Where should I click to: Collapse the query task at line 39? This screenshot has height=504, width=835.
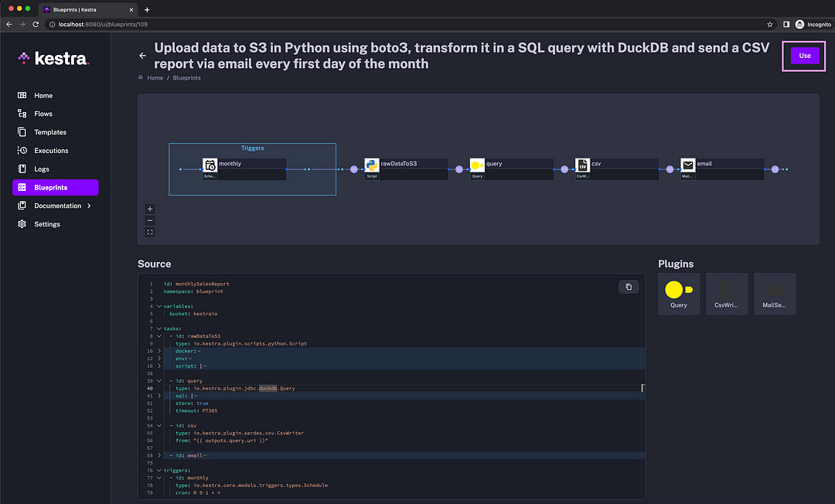tap(158, 380)
